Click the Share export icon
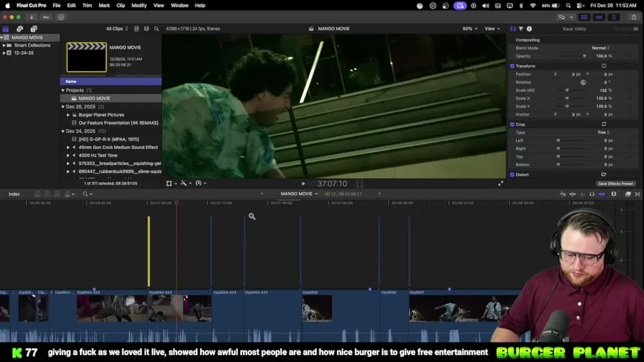The image size is (644, 362). tap(634, 17)
